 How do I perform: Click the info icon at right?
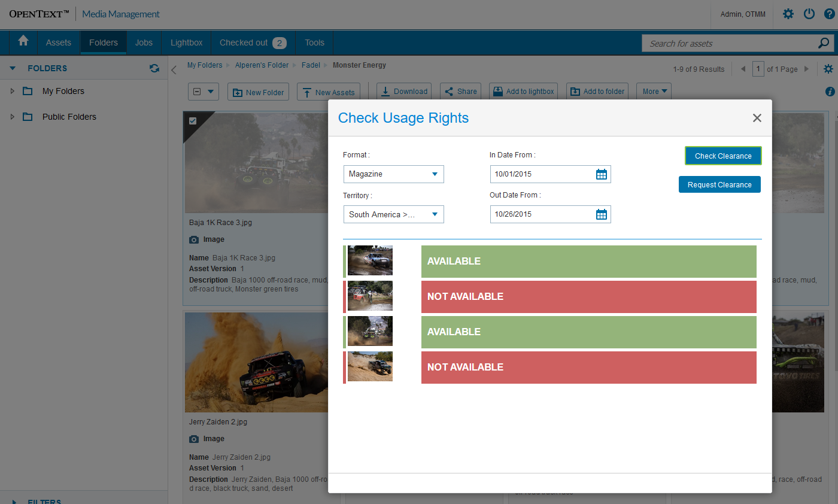pyautogui.click(x=830, y=92)
